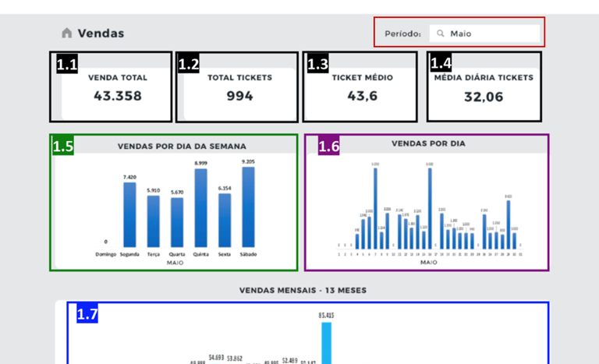This screenshot has height=364, width=599.
Task: Click the home icon beside Vendas
Action: pyautogui.click(x=67, y=34)
